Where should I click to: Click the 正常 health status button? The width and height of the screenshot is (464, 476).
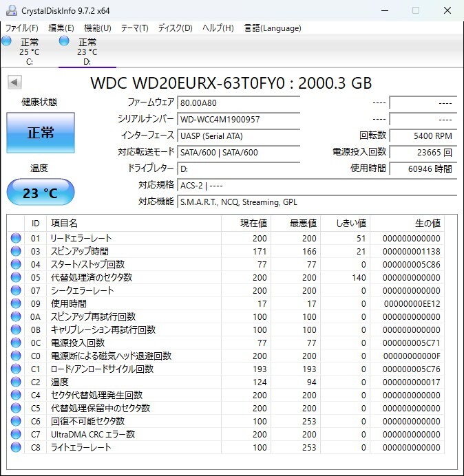(x=41, y=133)
